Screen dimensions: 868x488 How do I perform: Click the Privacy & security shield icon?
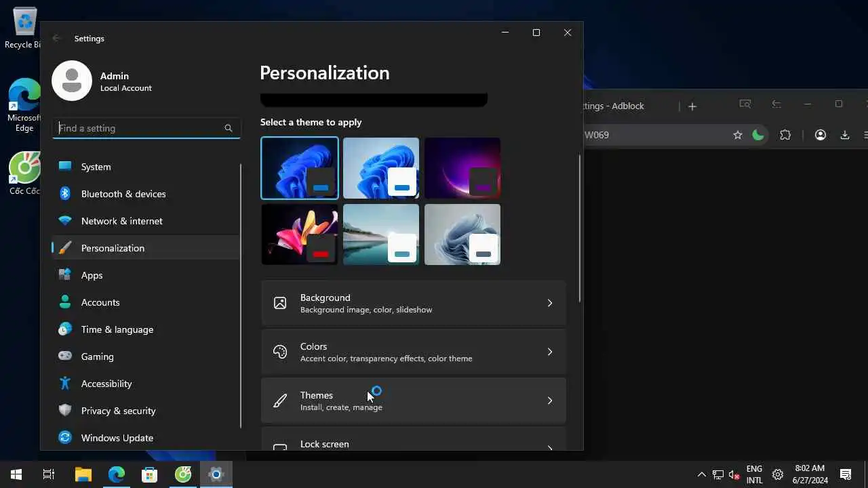65,410
